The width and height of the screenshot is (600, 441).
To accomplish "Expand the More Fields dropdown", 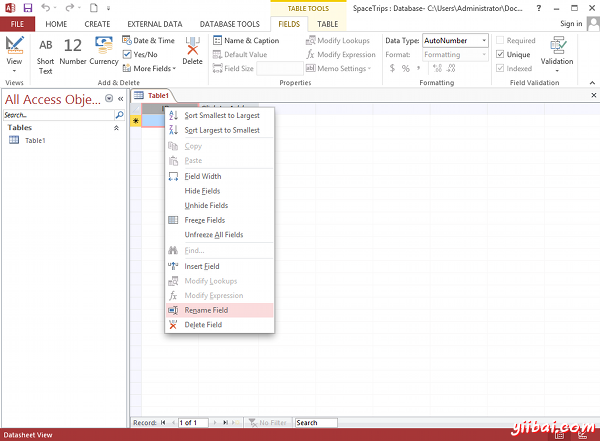I will [x=148, y=69].
